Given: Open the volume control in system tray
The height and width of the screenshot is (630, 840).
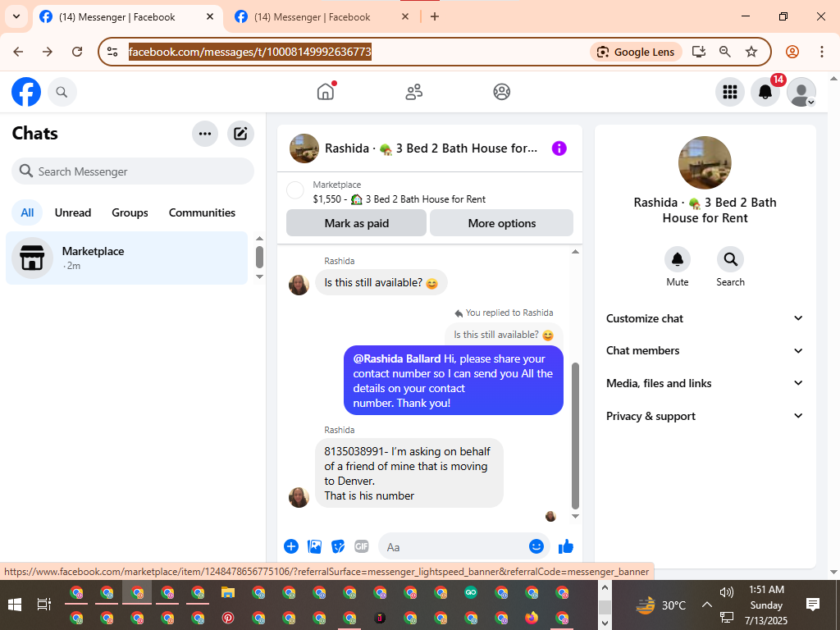Looking at the screenshot, I should pos(727,592).
